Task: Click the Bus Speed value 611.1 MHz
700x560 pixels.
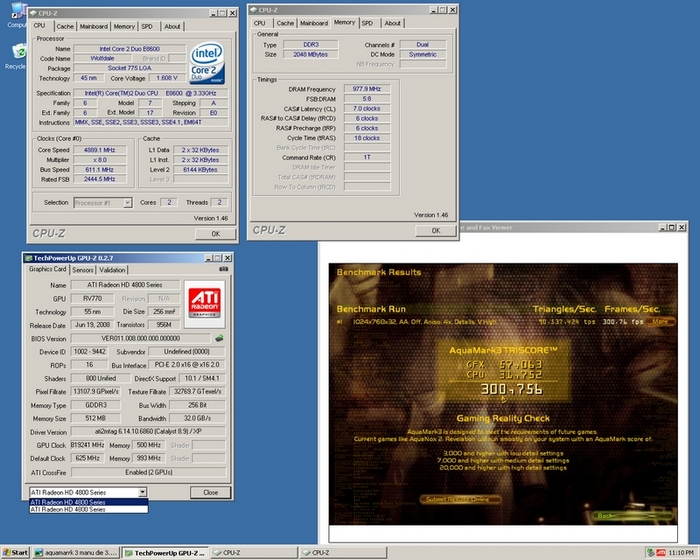Action: pos(100,170)
